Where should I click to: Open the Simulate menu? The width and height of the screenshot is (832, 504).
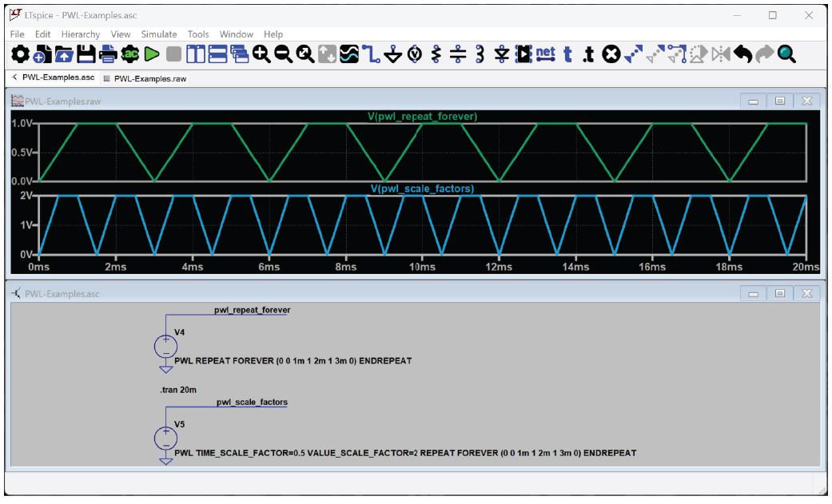(159, 34)
